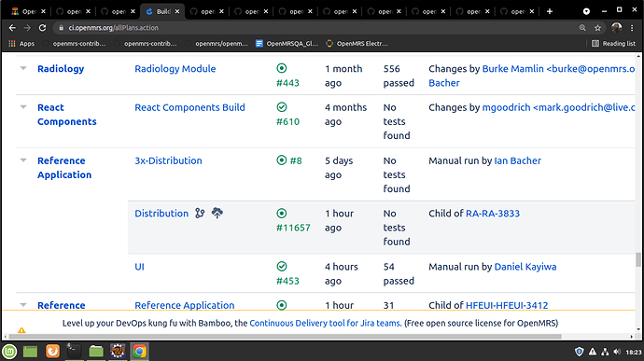Click the warning triangle in the banner

21,330
